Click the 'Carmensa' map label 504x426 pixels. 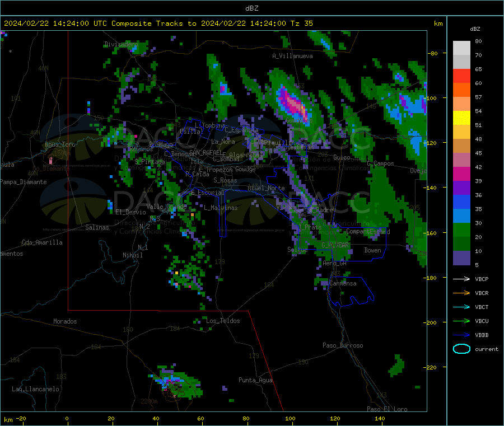pos(343,283)
